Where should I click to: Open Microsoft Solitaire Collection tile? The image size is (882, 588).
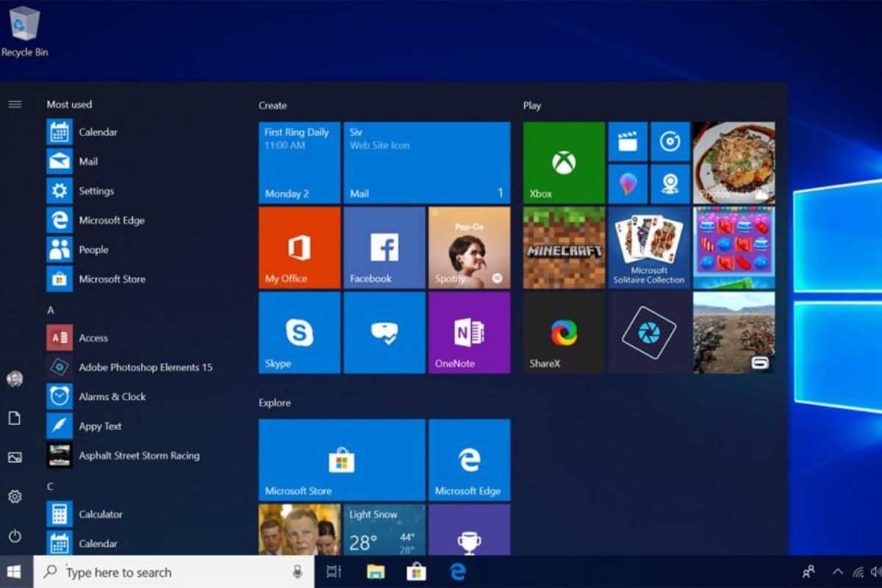[x=649, y=248]
